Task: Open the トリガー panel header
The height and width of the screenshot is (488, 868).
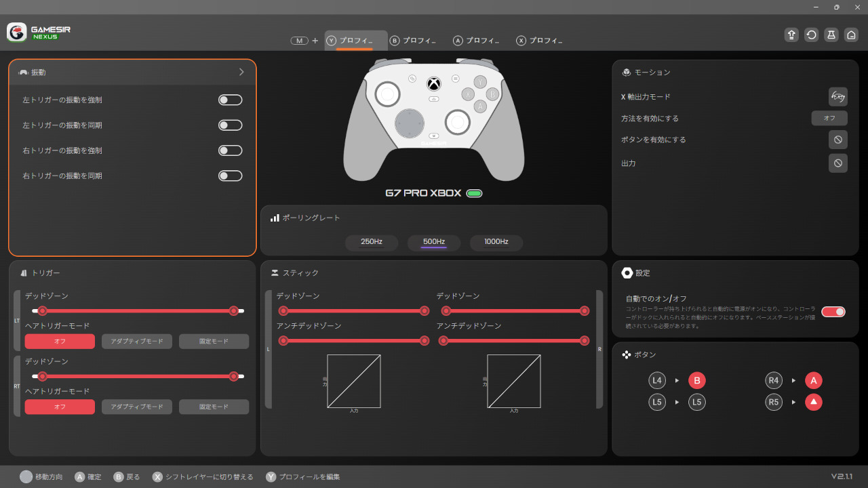Action: click(x=41, y=273)
